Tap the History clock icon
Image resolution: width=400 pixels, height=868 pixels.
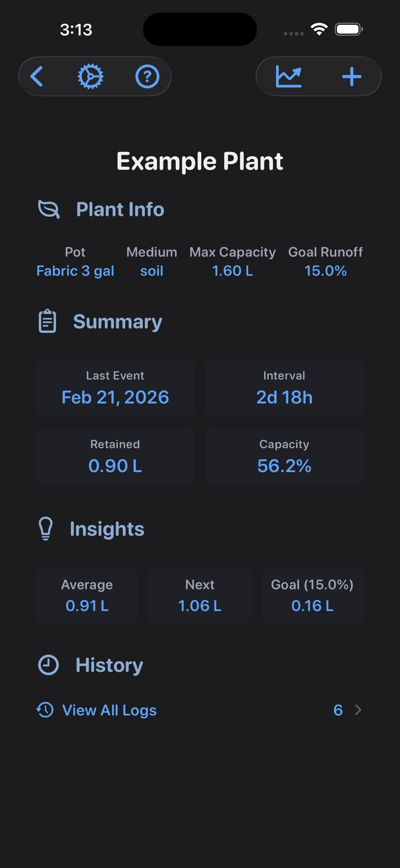[x=48, y=665]
